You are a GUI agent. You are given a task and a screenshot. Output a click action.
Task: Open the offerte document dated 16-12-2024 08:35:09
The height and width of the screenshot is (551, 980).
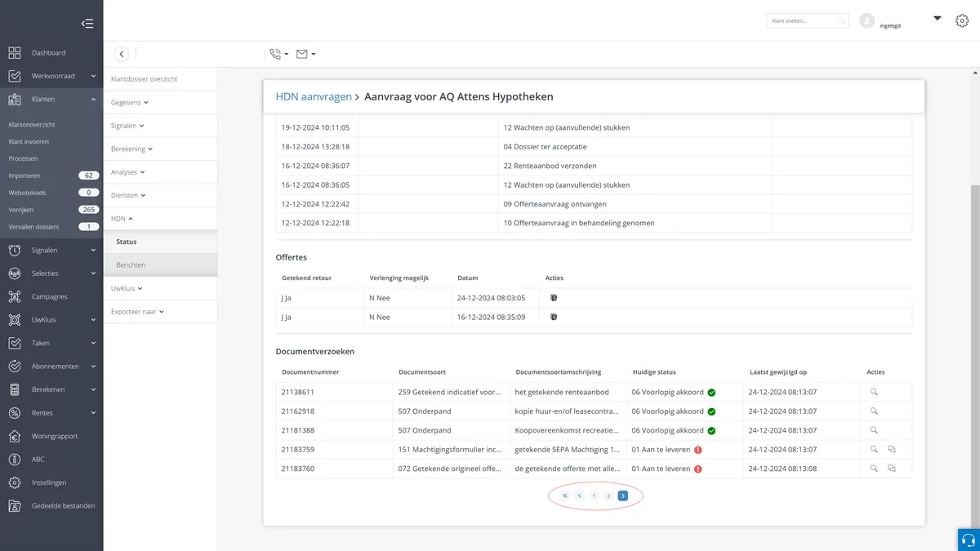tap(553, 317)
